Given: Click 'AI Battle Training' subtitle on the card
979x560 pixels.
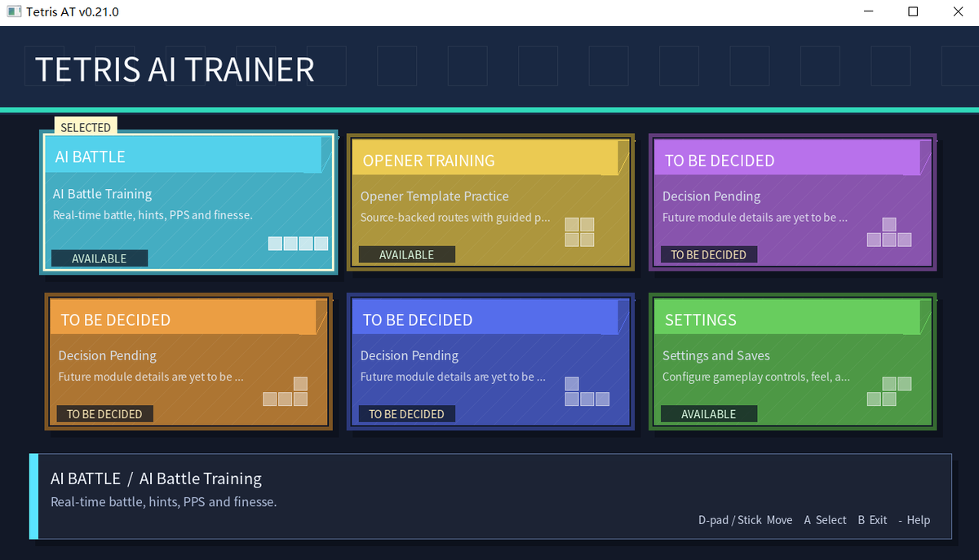Looking at the screenshot, I should 103,194.
